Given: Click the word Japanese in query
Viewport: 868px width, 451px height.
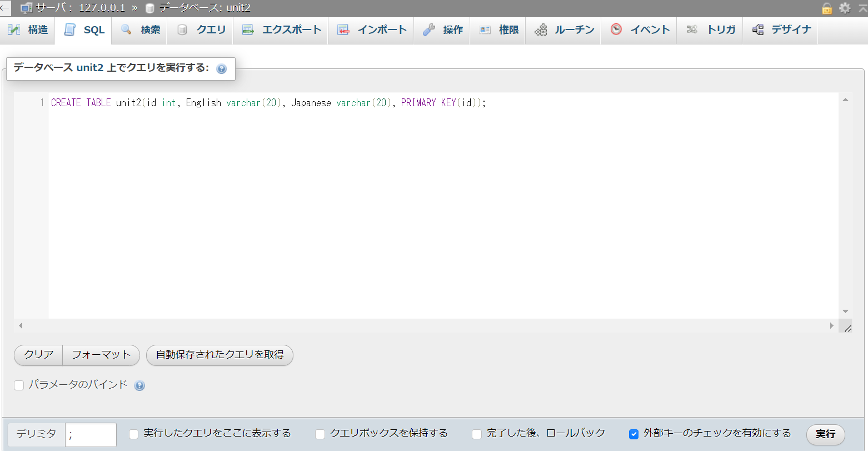Looking at the screenshot, I should tap(311, 103).
